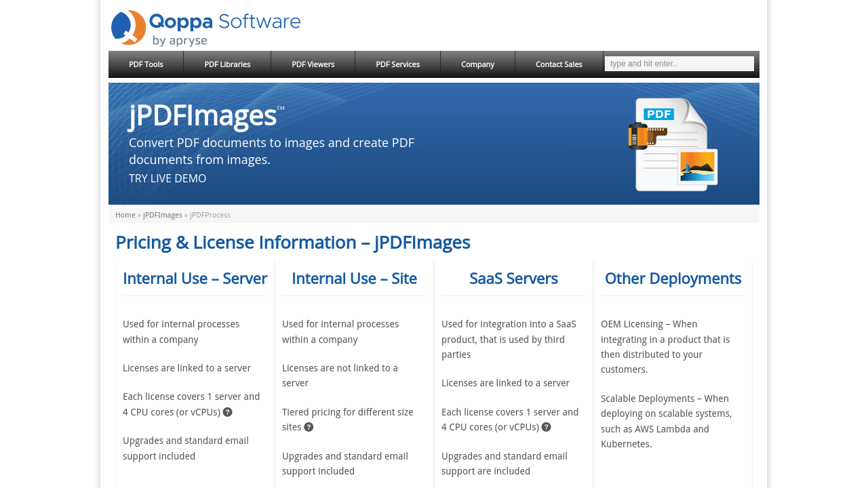
Task: Click help icon beside SaaS Servers CPU cores
Action: (547, 427)
